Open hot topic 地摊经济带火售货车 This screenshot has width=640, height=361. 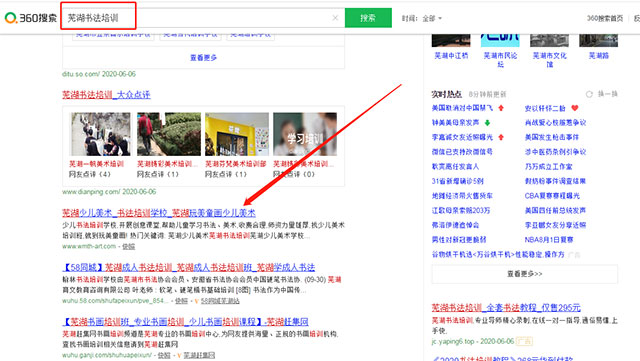[462, 196]
